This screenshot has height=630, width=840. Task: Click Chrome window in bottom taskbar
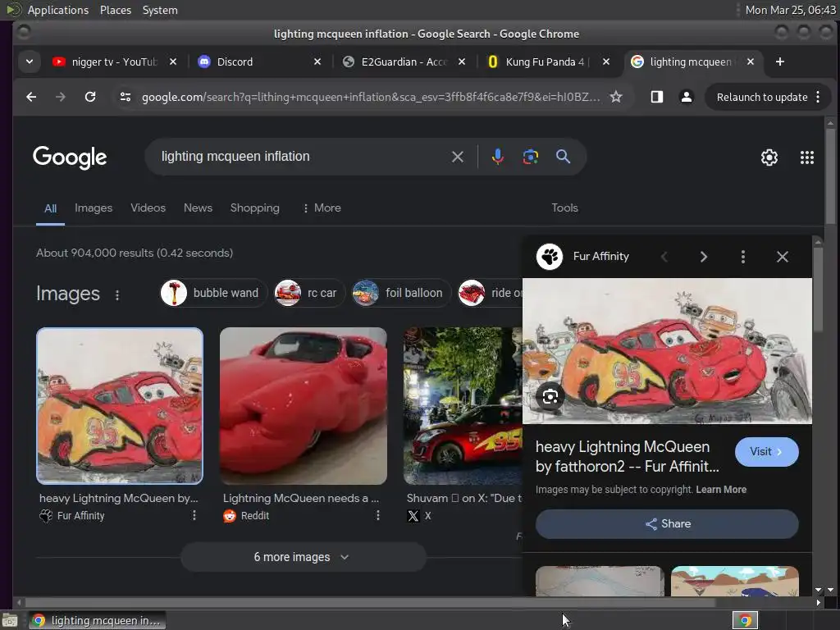97,620
